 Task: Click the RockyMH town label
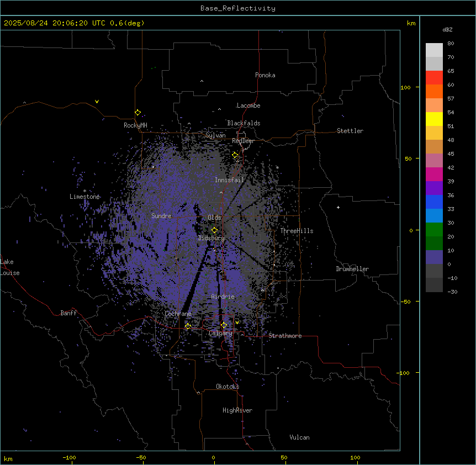(x=135, y=125)
